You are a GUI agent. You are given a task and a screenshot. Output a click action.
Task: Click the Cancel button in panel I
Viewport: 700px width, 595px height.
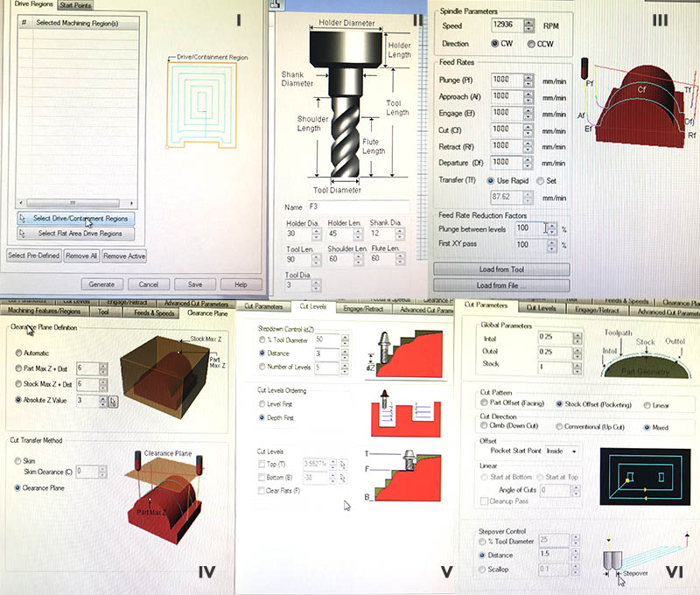[x=149, y=284]
